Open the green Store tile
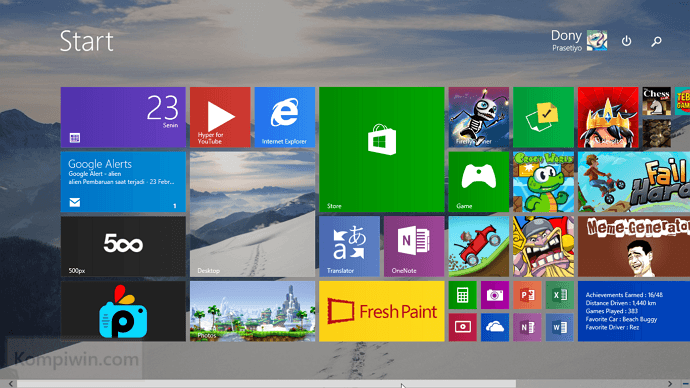690x388 pixels. [x=382, y=150]
